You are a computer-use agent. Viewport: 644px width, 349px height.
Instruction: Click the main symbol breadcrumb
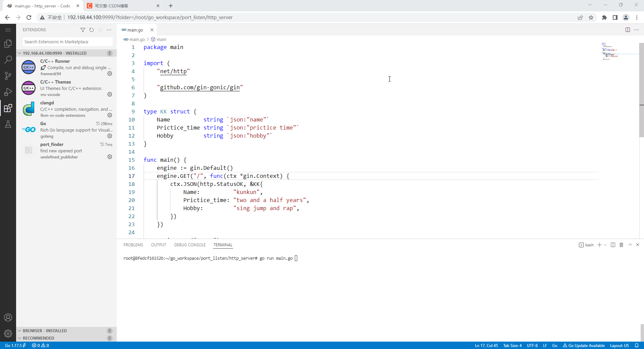159,39
